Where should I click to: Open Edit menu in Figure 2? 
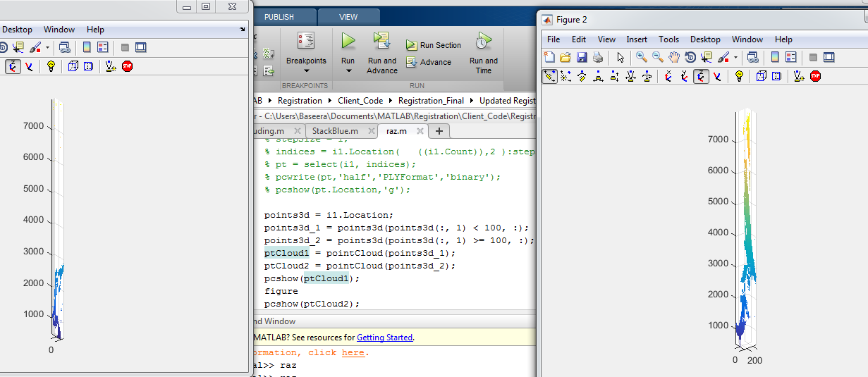pos(579,39)
